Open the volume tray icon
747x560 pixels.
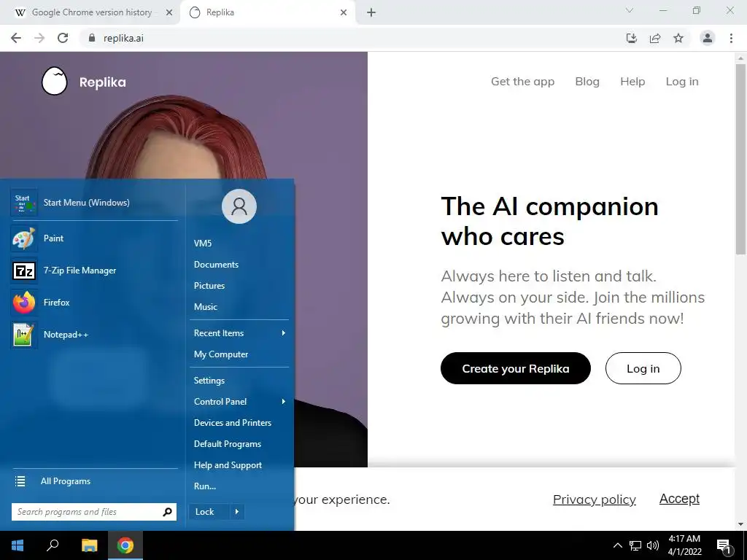(653, 545)
